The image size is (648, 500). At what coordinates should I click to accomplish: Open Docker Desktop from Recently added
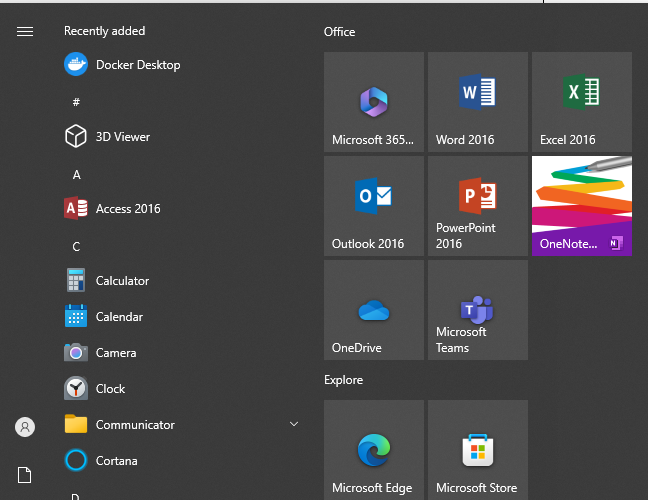138,65
